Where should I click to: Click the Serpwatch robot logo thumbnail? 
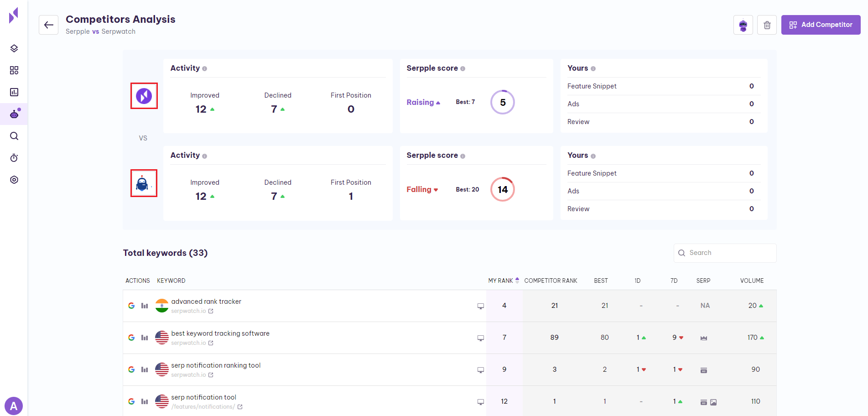(144, 183)
